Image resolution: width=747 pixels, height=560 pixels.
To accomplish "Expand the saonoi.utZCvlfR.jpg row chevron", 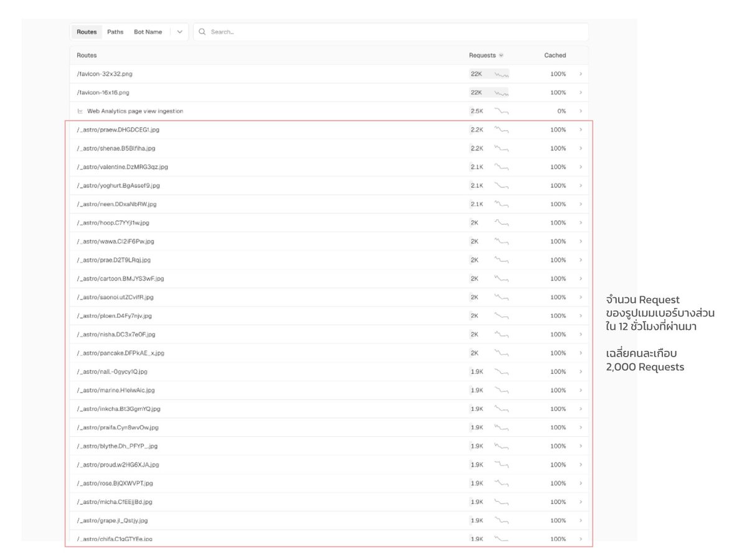I will 581,297.
